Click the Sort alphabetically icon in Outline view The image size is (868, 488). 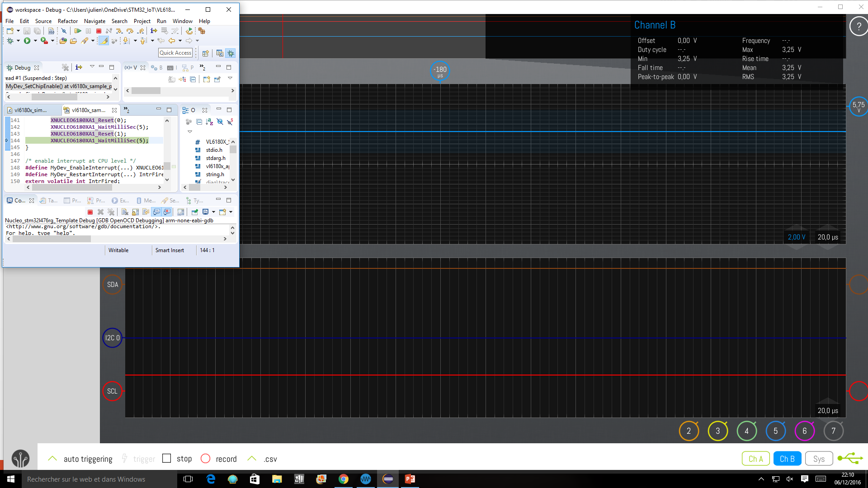pos(209,122)
